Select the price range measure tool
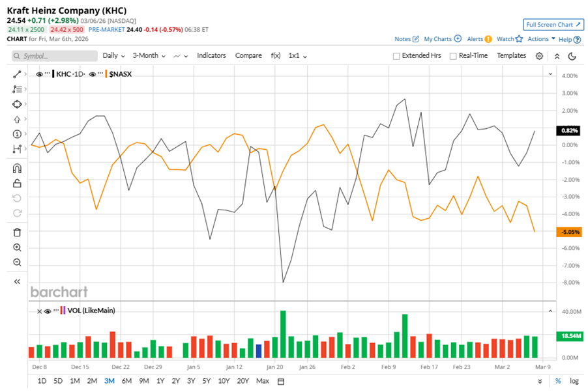Viewport: 588px width, 392px height. pos(17,149)
